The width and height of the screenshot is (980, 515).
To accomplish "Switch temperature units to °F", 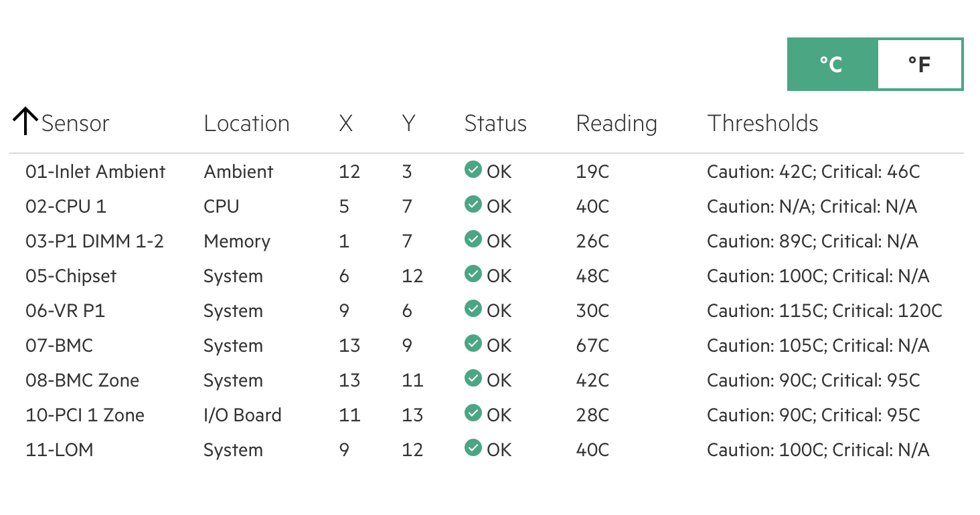I will (x=919, y=64).
